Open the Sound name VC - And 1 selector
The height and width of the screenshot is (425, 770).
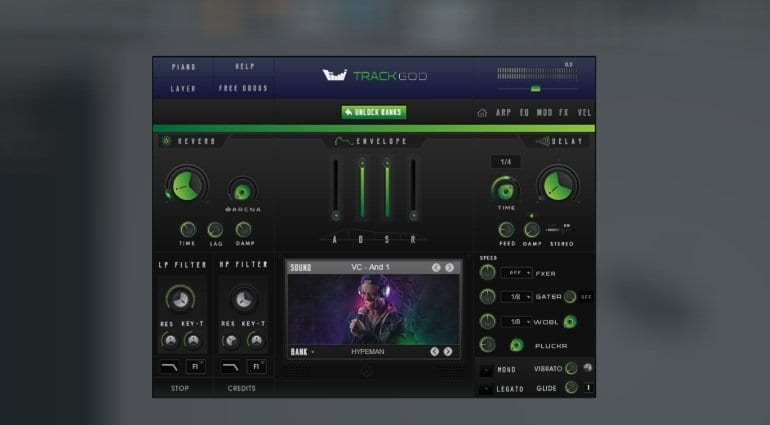click(370, 267)
